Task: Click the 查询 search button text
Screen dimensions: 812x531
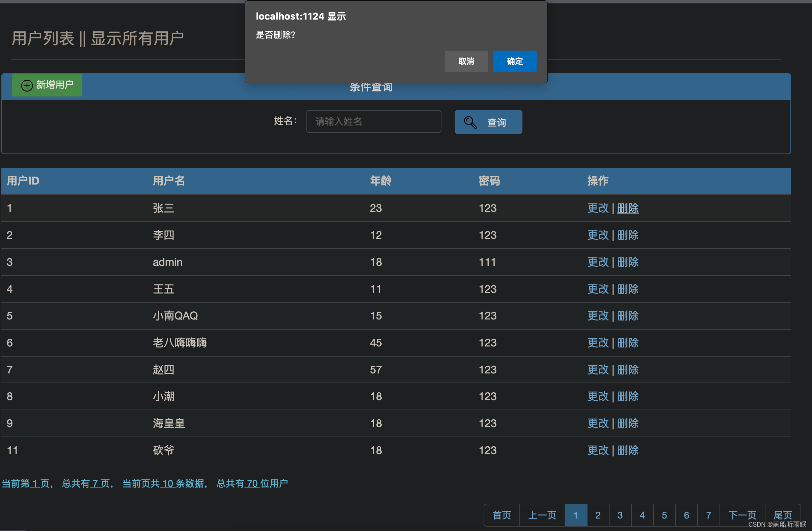Action: (x=496, y=122)
